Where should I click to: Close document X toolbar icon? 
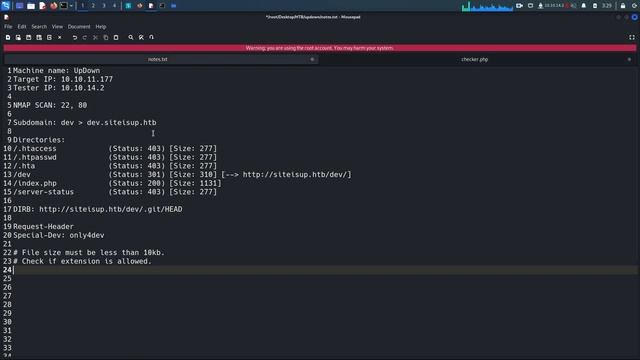pos(60,37)
